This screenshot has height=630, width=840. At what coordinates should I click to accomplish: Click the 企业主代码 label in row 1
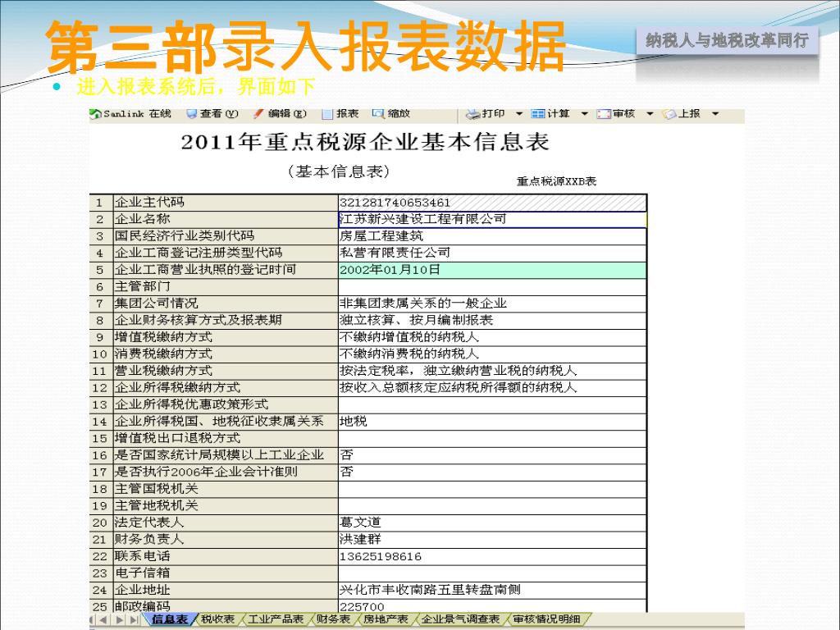225,203
